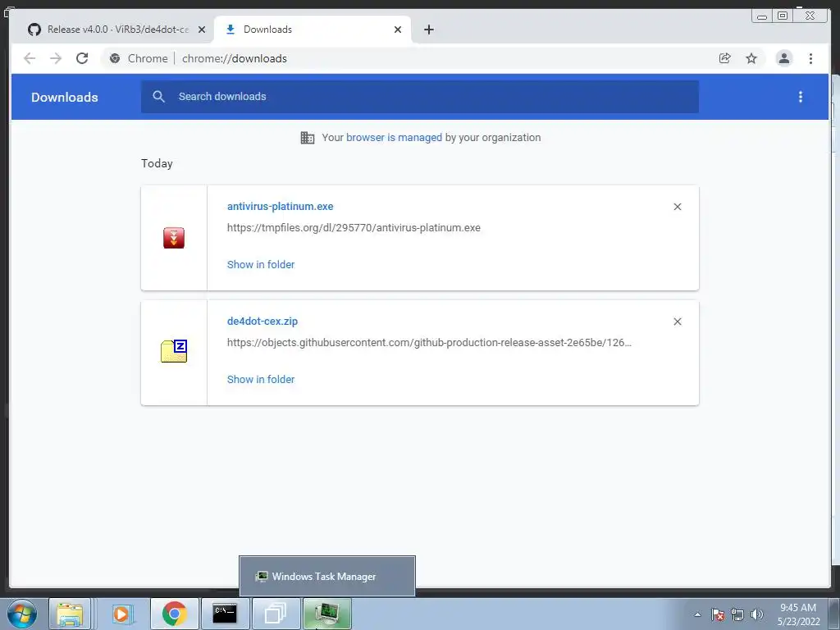Viewport: 840px width, 630px height.
Task: Go back to the previous page
Action: click(30, 58)
